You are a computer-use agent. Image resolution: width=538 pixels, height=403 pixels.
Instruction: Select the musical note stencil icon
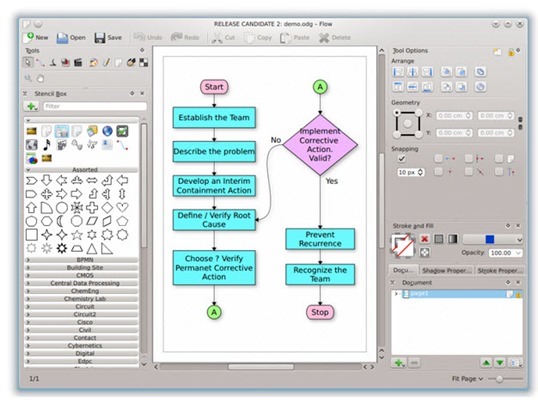coord(47,145)
